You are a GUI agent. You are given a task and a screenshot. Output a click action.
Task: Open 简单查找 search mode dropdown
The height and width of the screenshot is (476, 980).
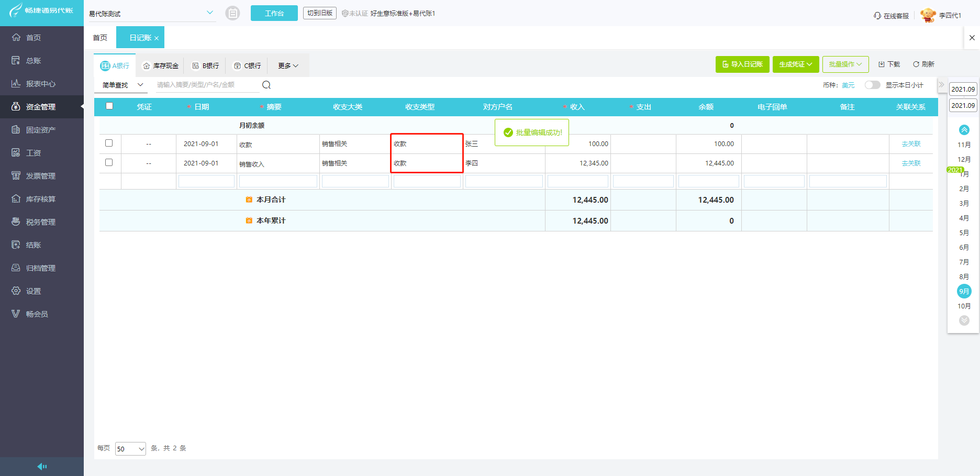[122, 85]
